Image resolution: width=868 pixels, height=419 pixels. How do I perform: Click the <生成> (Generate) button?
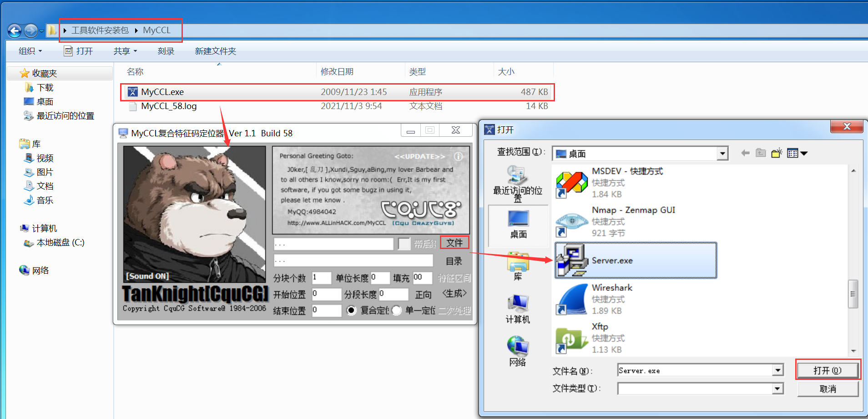[x=454, y=294]
